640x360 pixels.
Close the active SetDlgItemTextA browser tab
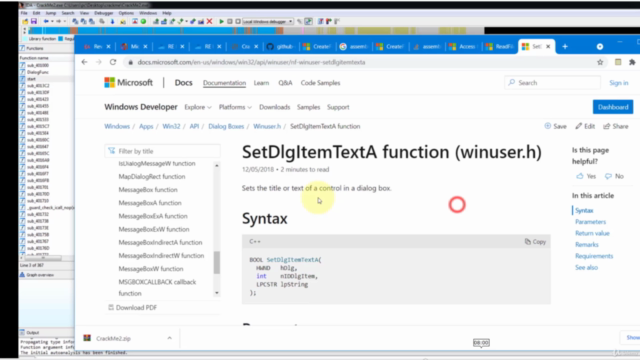pyautogui.click(x=548, y=47)
